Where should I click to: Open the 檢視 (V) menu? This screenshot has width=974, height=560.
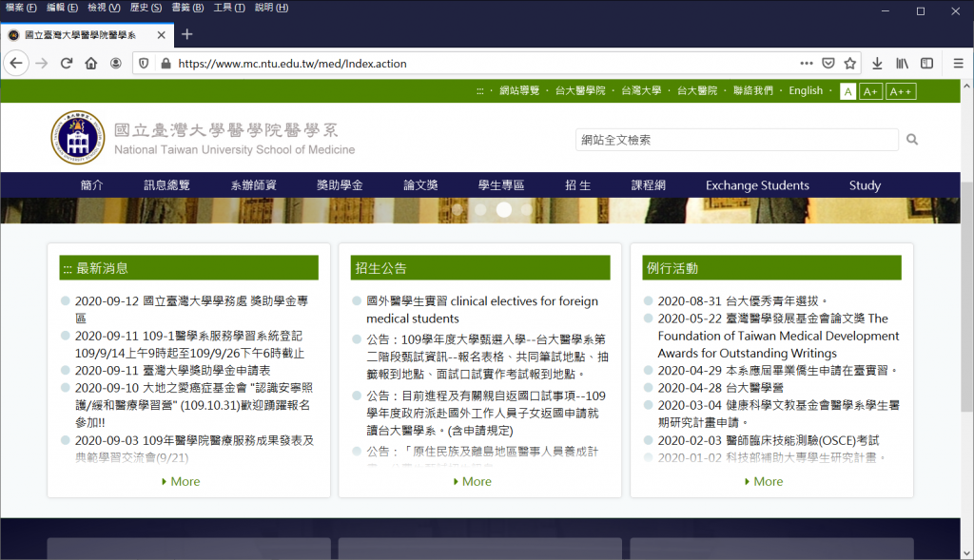tap(104, 8)
